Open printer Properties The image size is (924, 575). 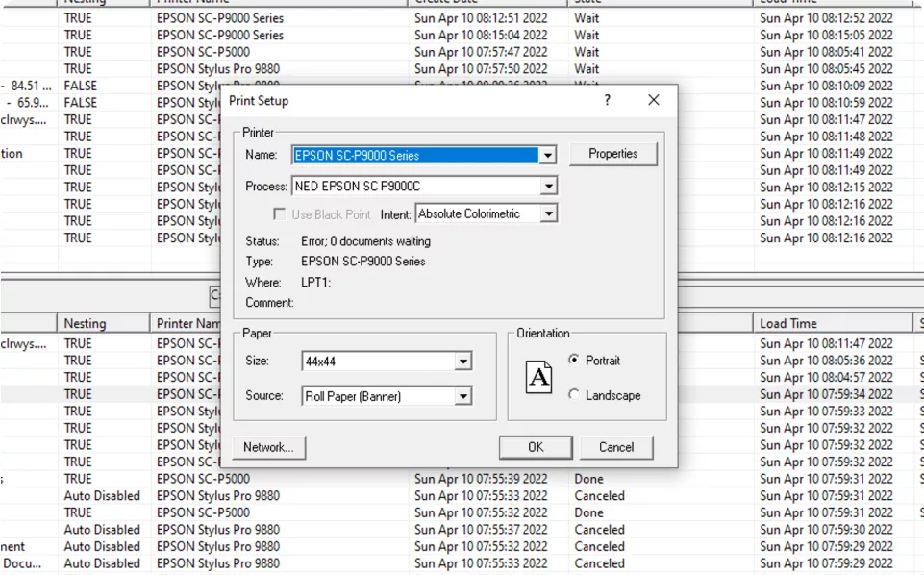coord(612,154)
